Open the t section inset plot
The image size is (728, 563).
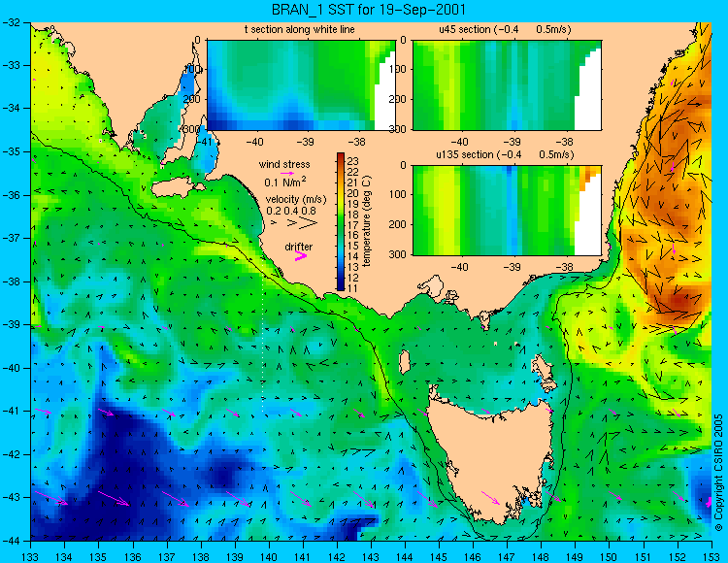[301, 85]
